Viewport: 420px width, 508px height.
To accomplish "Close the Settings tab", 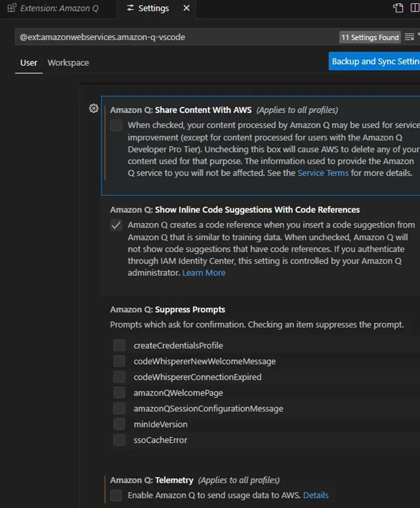I will coord(186,8).
